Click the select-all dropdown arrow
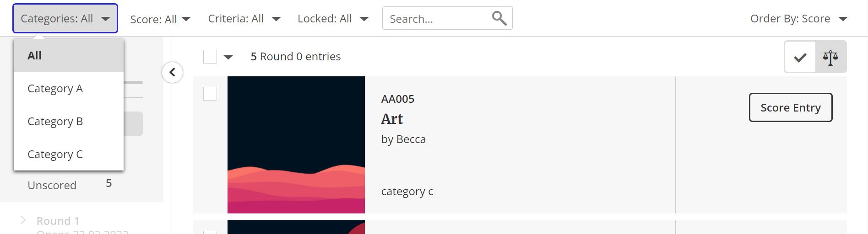This screenshot has height=234, width=868. click(x=228, y=57)
